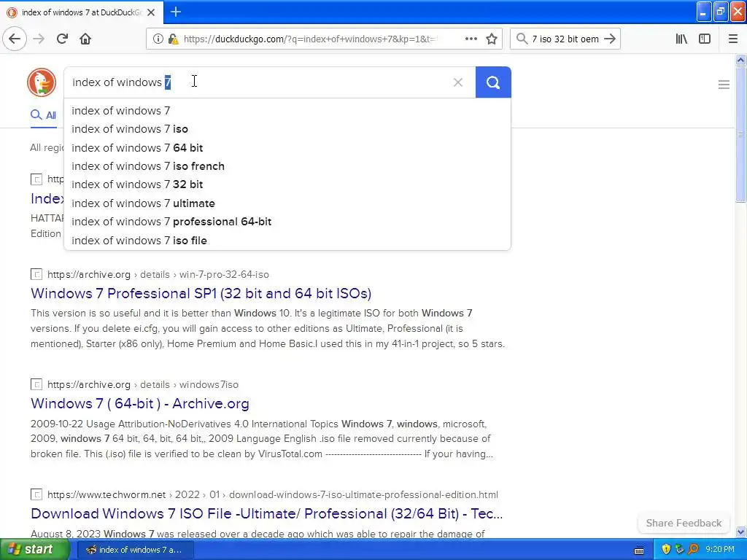Click the vertical scrollbar thumb
The width and height of the screenshot is (747, 560).
(x=740, y=135)
